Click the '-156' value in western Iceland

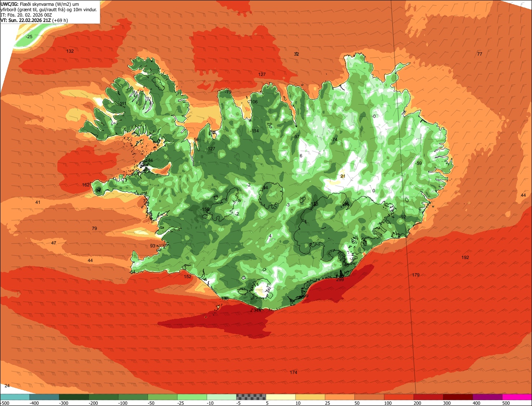click(205, 210)
